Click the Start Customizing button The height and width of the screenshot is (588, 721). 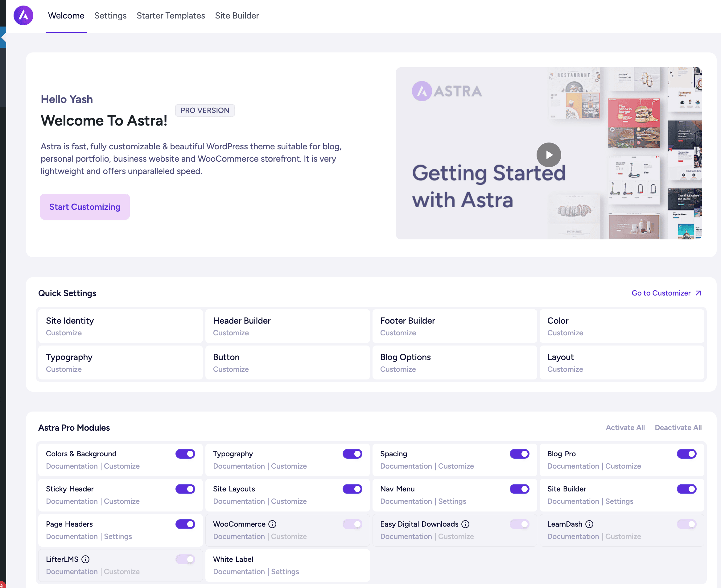click(x=85, y=207)
